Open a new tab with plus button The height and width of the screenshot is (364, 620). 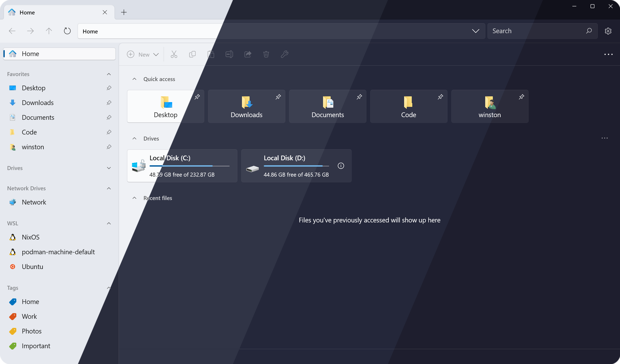pyautogui.click(x=124, y=12)
